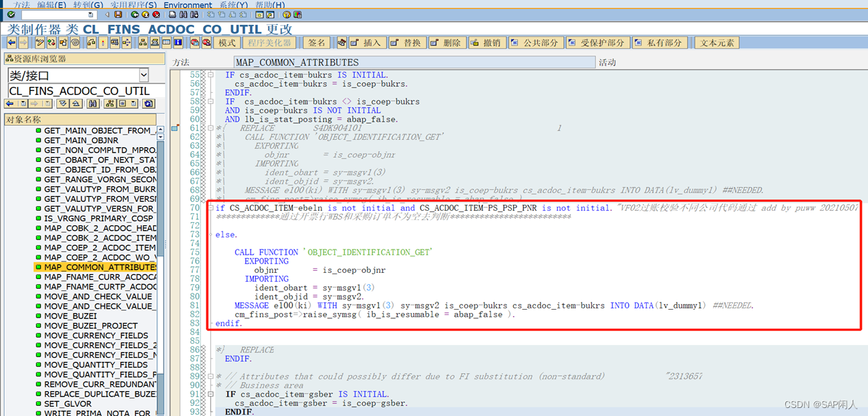The height and width of the screenshot is (416, 868).
Task: Collapse the IF block at line 70
Action: pyautogui.click(x=210, y=208)
